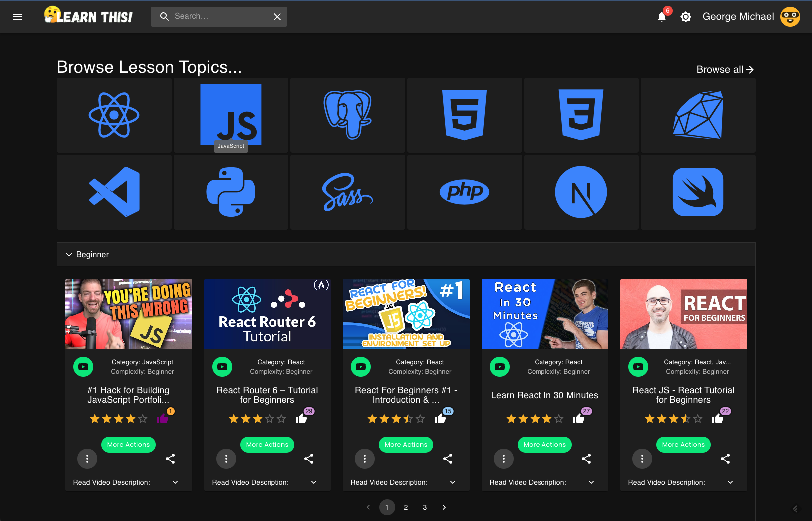Share the React JS Tutorial for Beginners
Screen dimensions: 812x521
click(x=725, y=459)
